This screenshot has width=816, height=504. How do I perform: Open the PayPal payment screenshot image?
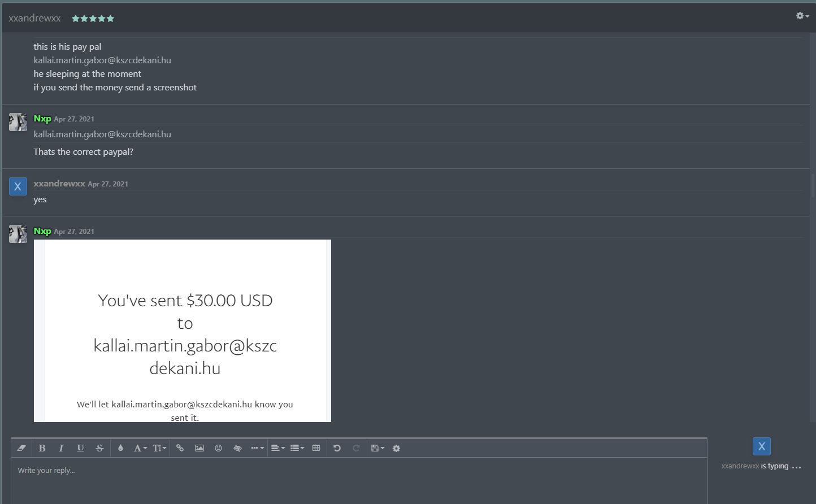click(183, 331)
